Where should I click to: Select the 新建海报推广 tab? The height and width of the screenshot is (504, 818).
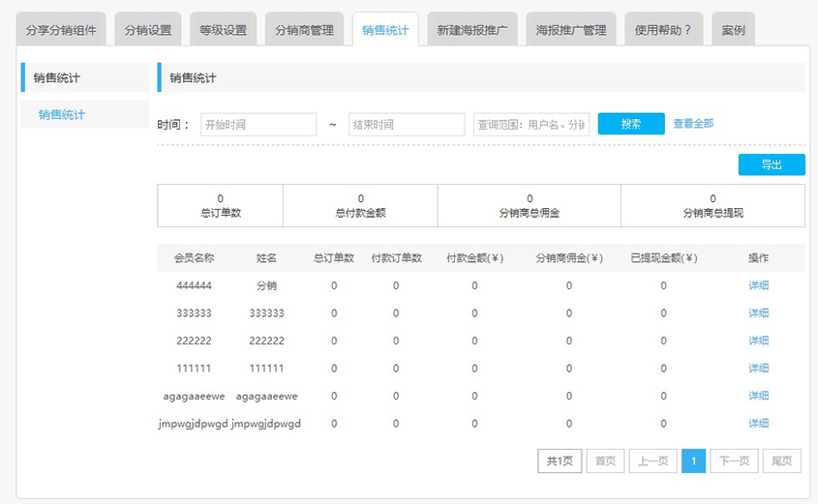coord(473,30)
